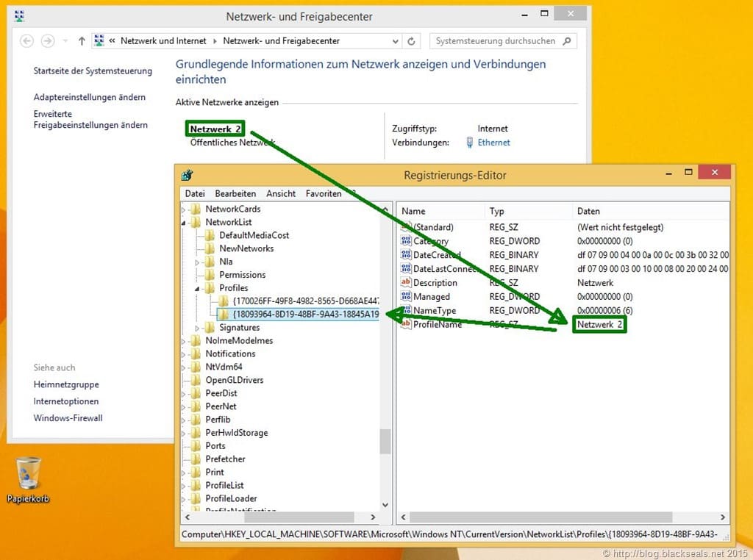Image resolution: width=753 pixels, height=560 pixels.
Task: Go up one level in control panel
Action: 82,41
